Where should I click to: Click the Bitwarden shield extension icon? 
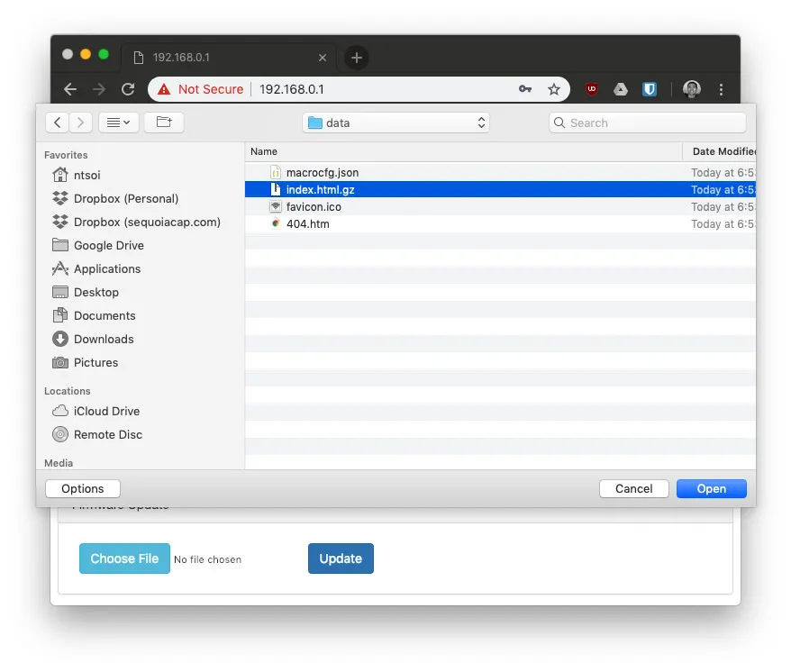[649, 89]
